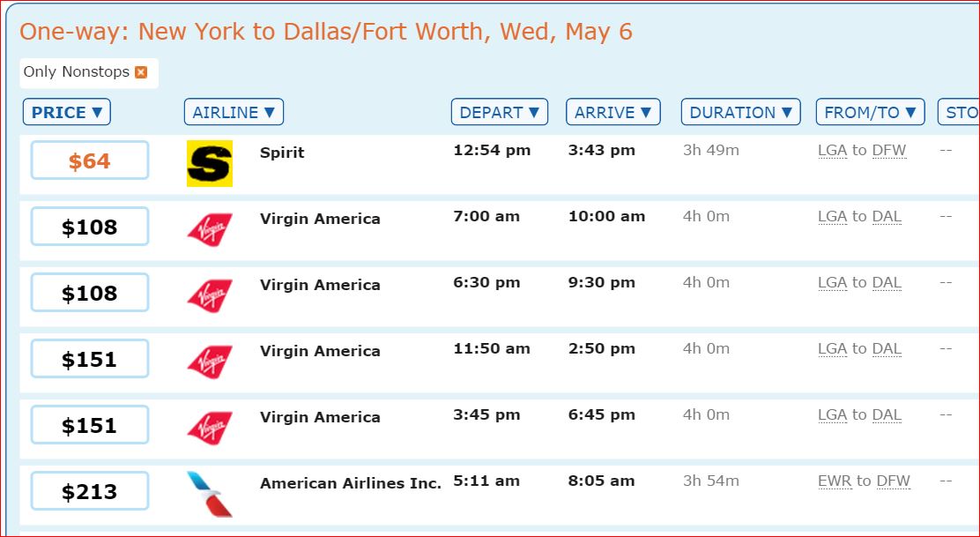Click the Spirit airline logo icon
Screen dimensions: 980x537
210,164
